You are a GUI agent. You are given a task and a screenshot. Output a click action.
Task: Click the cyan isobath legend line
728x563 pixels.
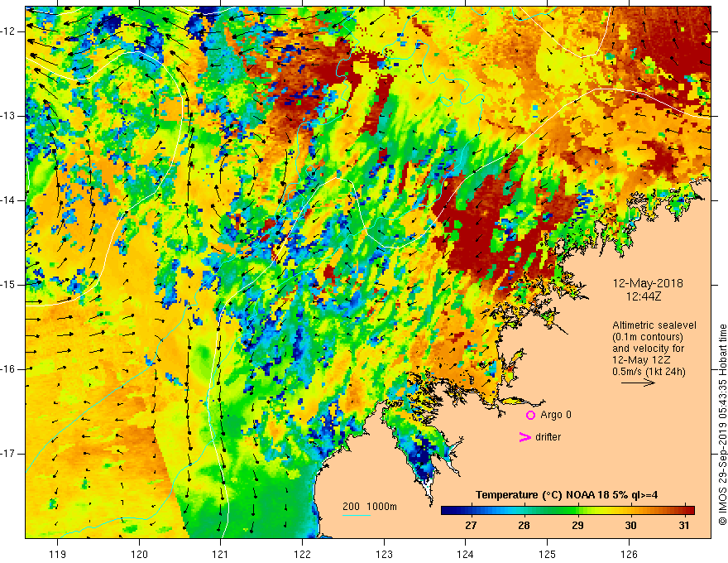356,515
